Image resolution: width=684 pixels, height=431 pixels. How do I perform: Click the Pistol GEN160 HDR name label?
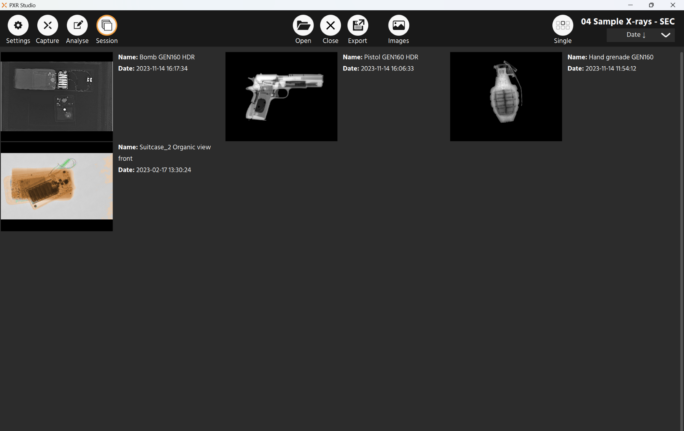pos(381,57)
